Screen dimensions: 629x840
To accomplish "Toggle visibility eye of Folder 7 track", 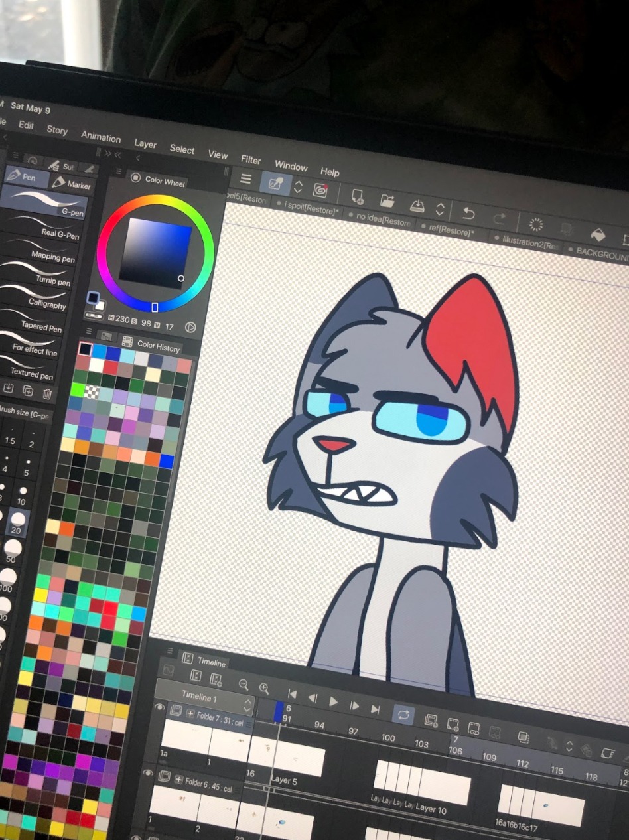I will 159,708.
